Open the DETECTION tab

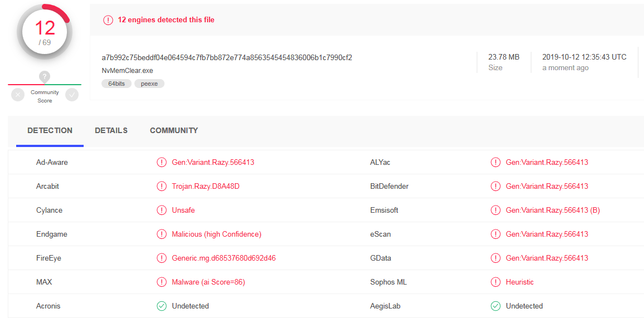pyautogui.click(x=50, y=130)
